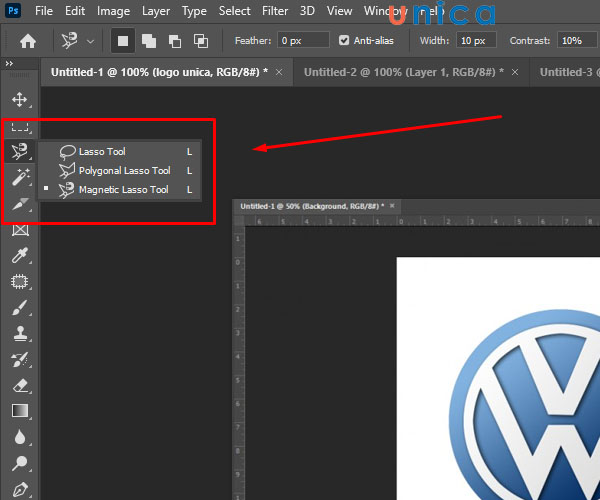The height and width of the screenshot is (500, 600).
Task: Select the Frame tool
Action: click(20, 230)
